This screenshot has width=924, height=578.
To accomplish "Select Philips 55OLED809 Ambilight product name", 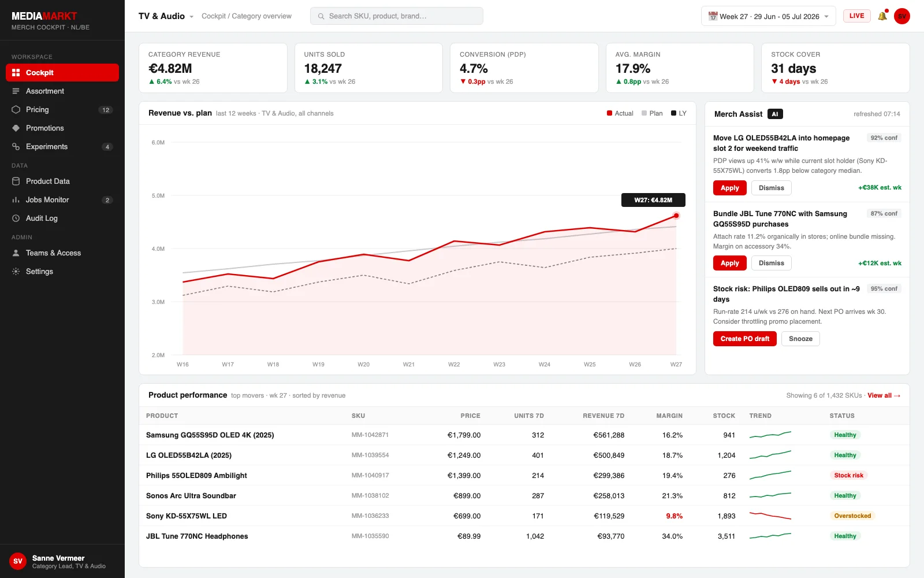I will tap(196, 475).
